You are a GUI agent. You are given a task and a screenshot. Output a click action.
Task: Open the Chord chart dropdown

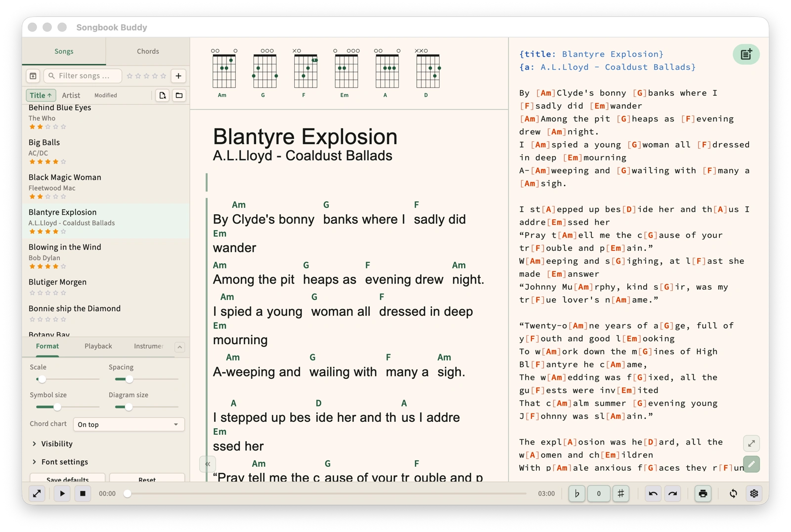(x=129, y=424)
